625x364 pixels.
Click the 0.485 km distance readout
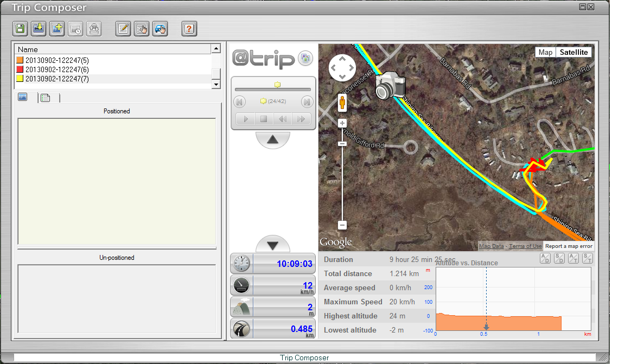(x=302, y=329)
